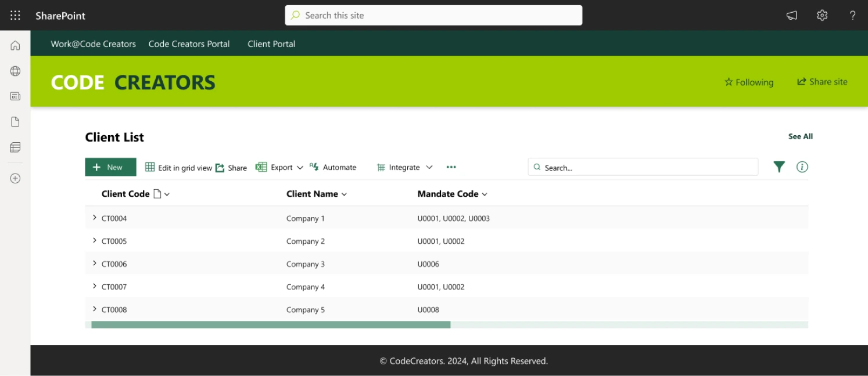Open the documents page icon in the sidebar
Screen dimensions: 868x376
pyautogui.click(x=15, y=121)
